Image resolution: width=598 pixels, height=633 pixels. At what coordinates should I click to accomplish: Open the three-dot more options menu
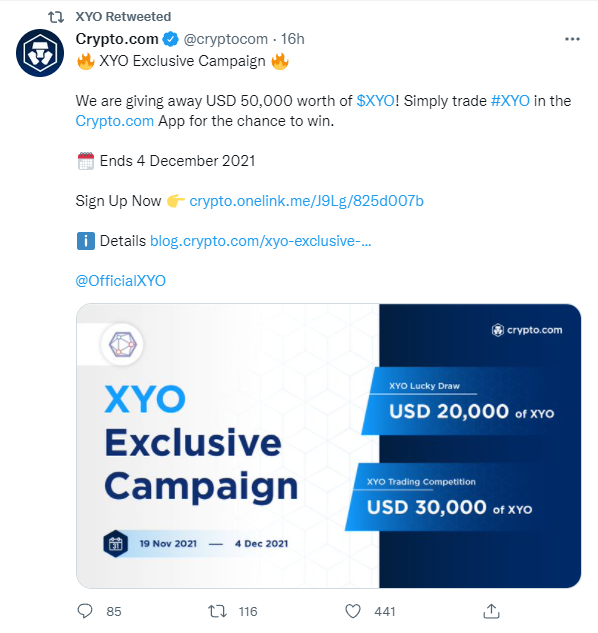(x=572, y=39)
